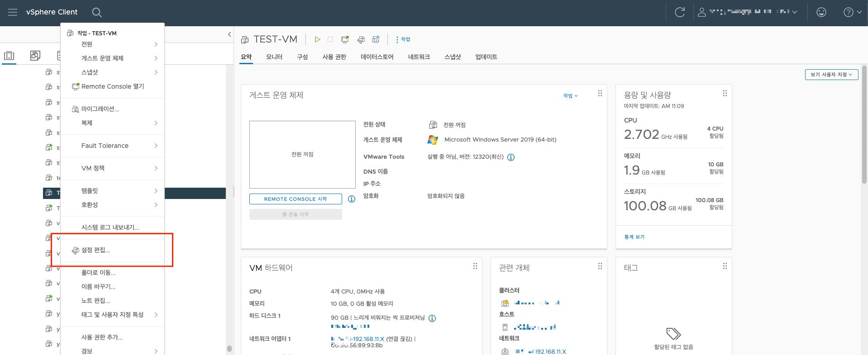
Task: Open the 사용 권한 tab
Action: [x=334, y=57]
